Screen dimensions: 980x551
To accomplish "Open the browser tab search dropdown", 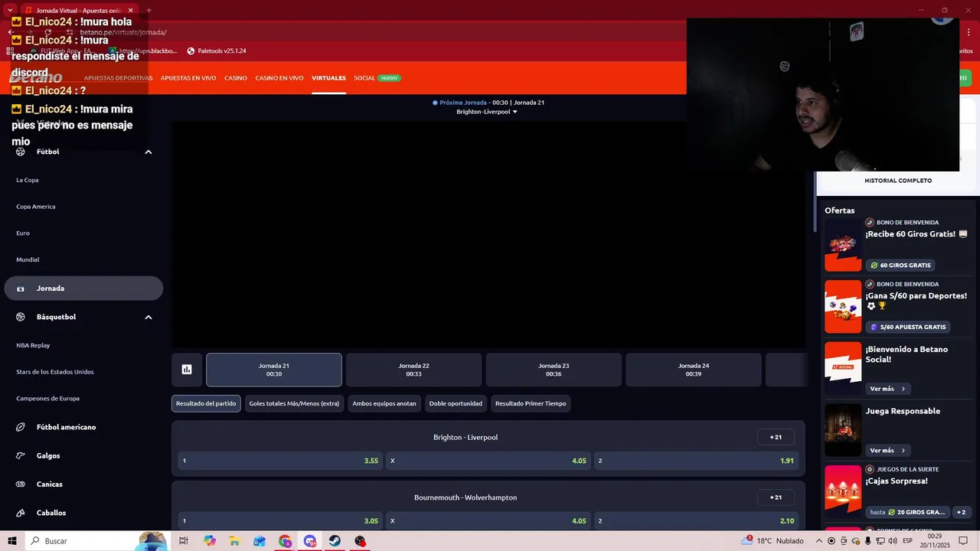I will (10, 10).
